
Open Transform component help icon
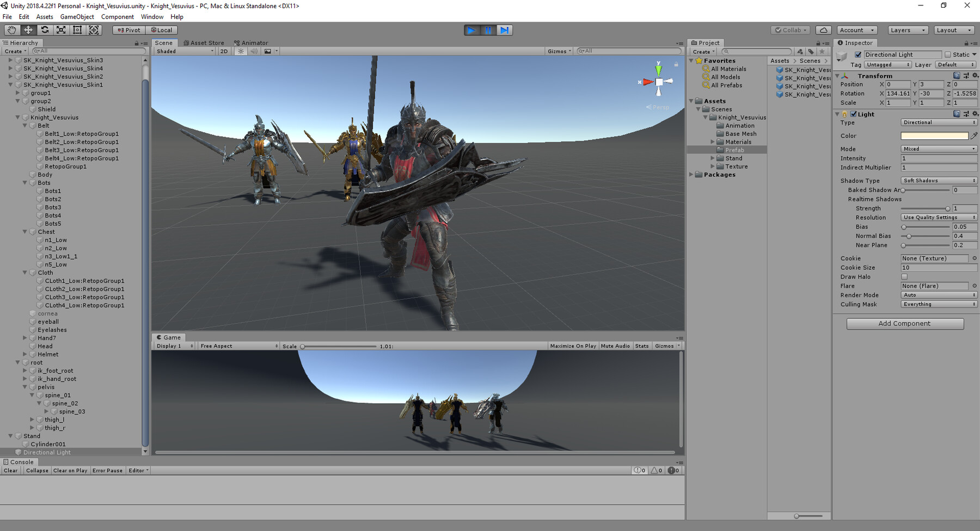[957, 76]
